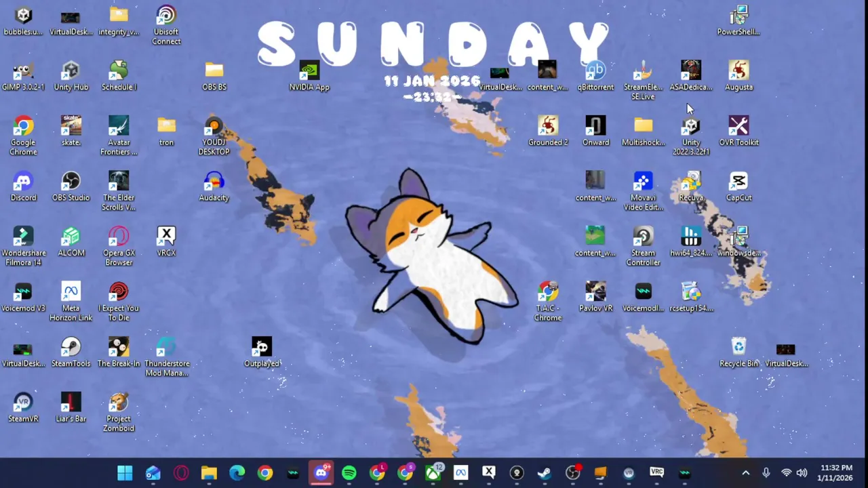Launch OVR Toolkit from the desktop
The width and height of the screenshot is (868, 488).
coord(738,131)
